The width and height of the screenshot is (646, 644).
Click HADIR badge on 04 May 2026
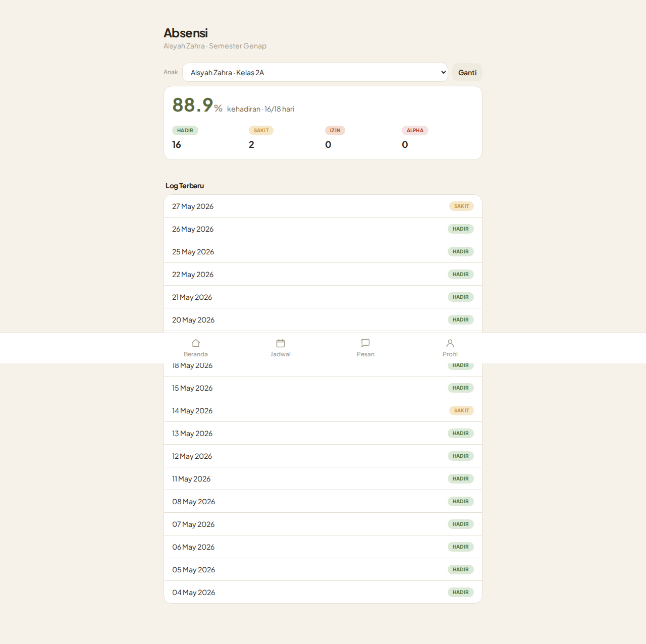click(461, 592)
